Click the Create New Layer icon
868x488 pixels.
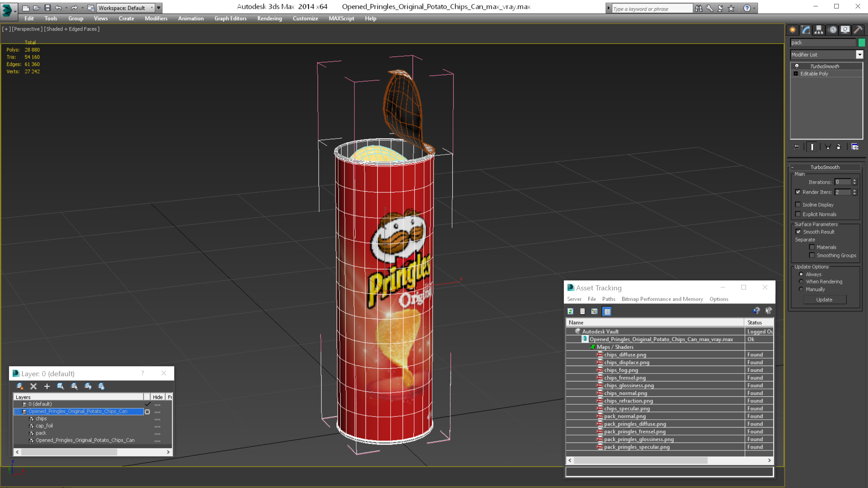20,386
